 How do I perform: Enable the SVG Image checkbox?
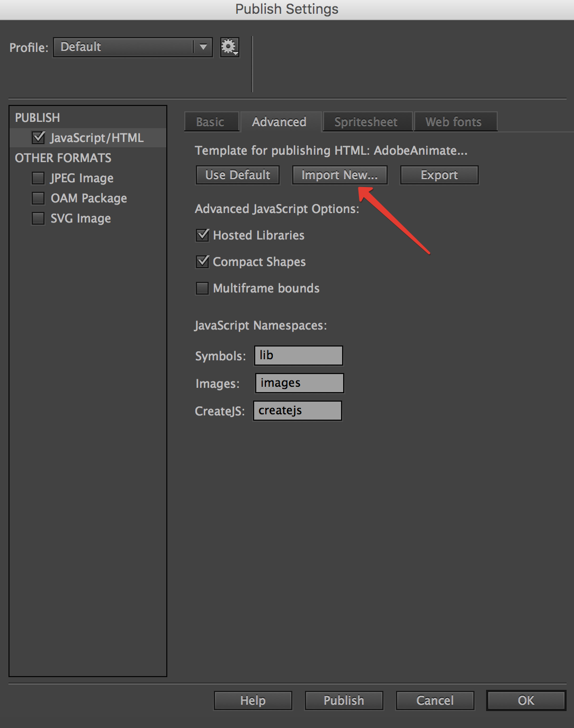pos(38,218)
